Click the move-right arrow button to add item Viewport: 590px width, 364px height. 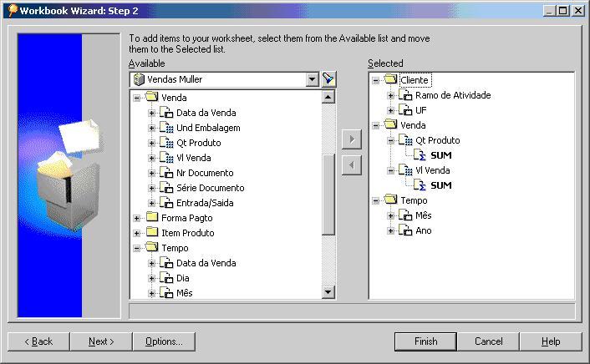tap(352, 139)
